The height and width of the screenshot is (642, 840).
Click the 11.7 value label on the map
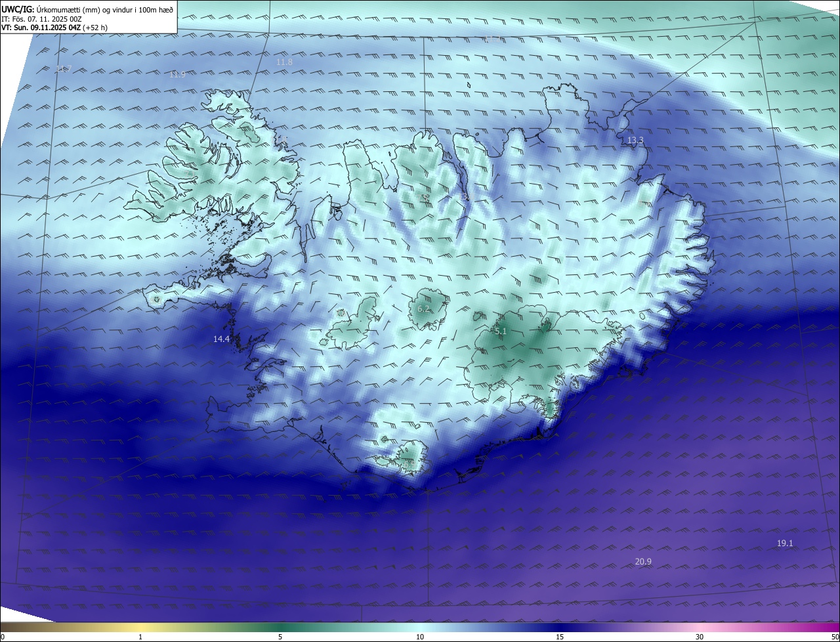(x=63, y=70)
